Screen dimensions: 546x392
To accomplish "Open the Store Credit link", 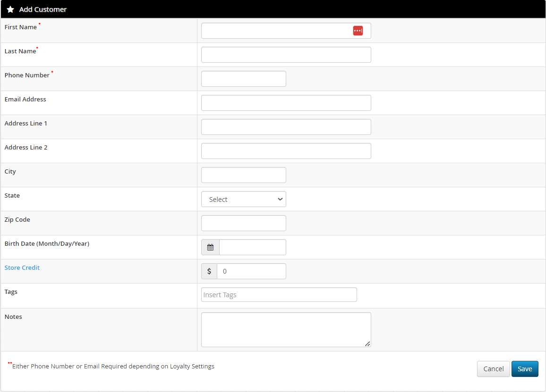I will click(x=22, y=267).
